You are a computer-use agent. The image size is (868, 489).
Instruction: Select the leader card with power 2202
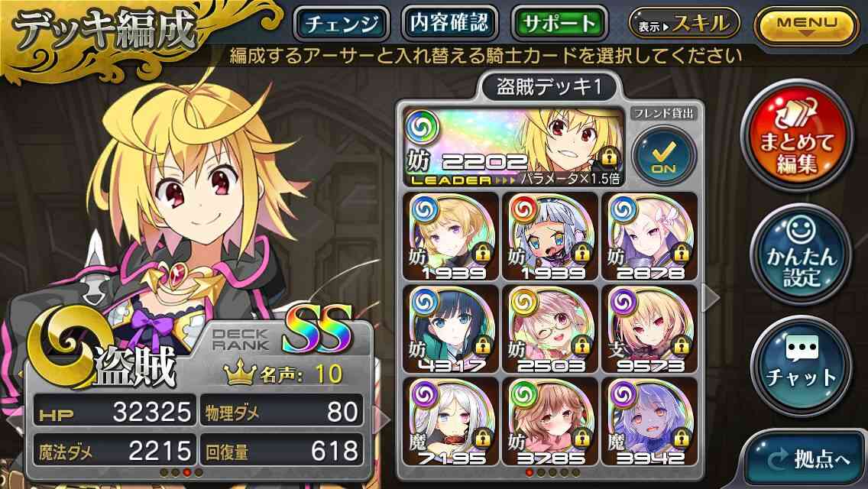pos(515,147)
